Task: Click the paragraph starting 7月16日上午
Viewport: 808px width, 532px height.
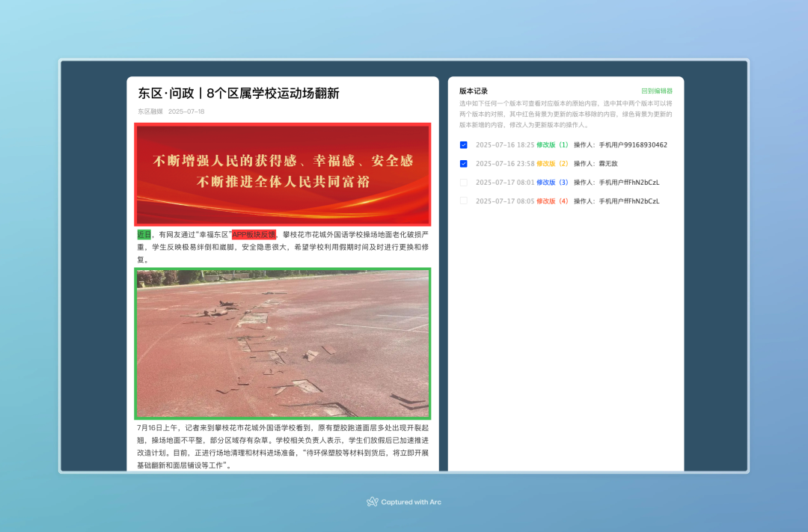Action: pyautogui.click(x=282, y=447)
